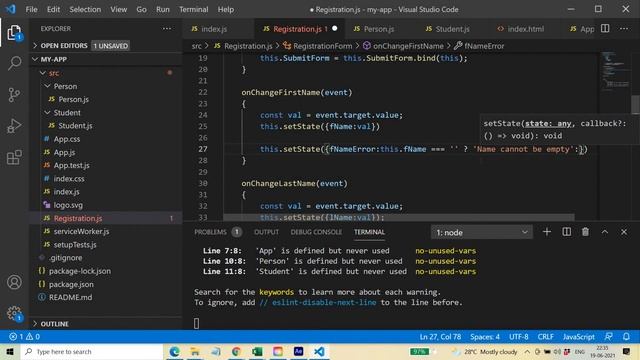Open Windows Start menu

(x=10, y=351)
